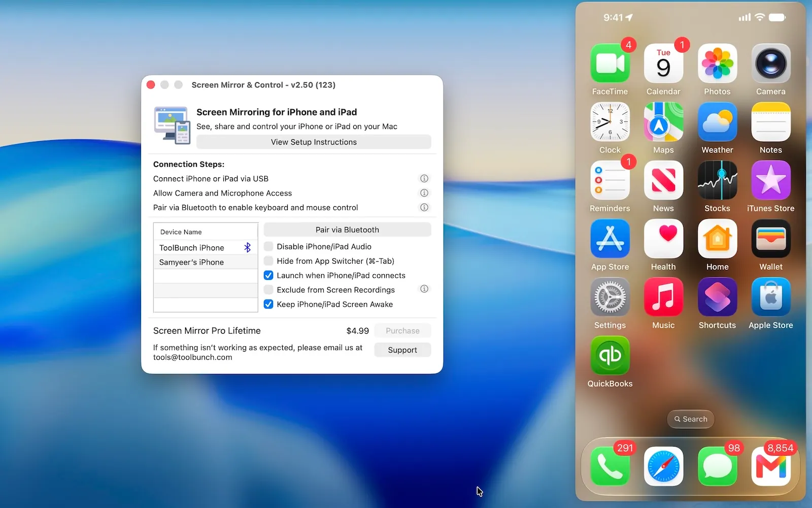The width and height of the screenshot is (812, 508).
Task: Open the Shortcuts app
Action: tap(717, 297)
